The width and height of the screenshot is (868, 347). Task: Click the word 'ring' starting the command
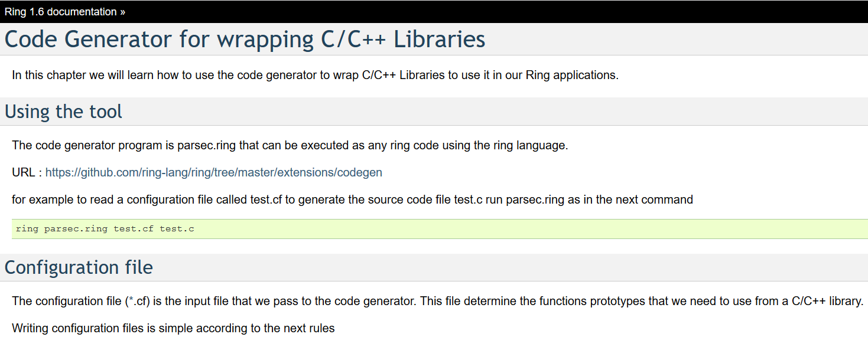(27, 229)
